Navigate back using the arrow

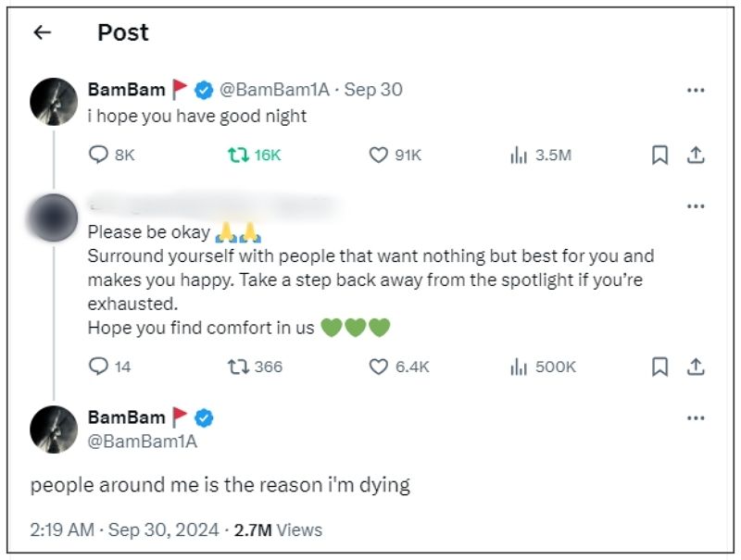click(41, 32)
